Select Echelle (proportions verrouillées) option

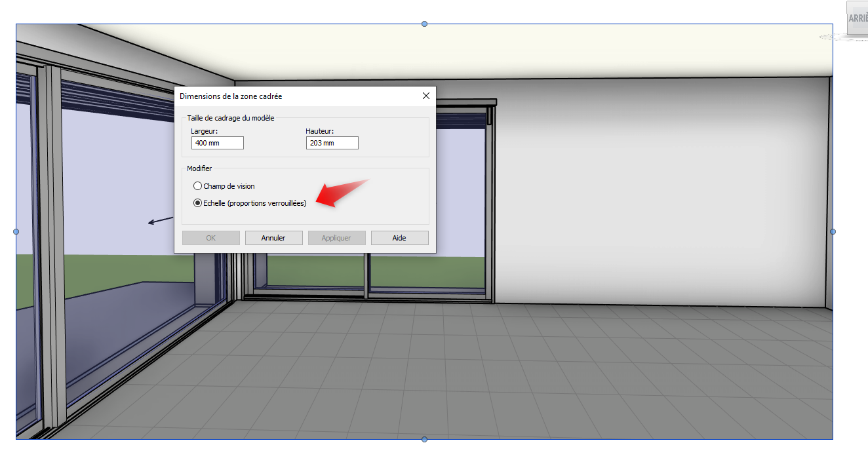point(198,203)
